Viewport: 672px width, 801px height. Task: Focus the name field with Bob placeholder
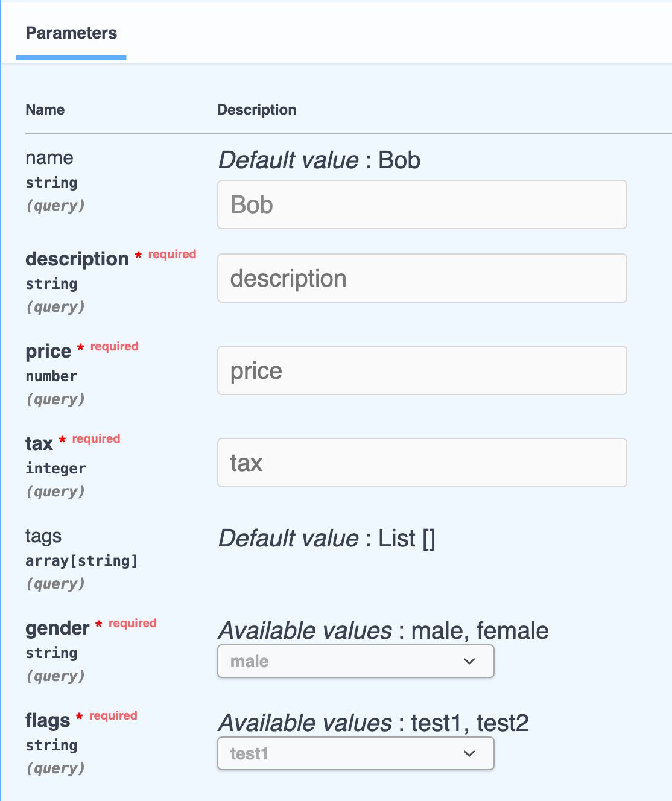pyautogui.click(x=422, y=204)
